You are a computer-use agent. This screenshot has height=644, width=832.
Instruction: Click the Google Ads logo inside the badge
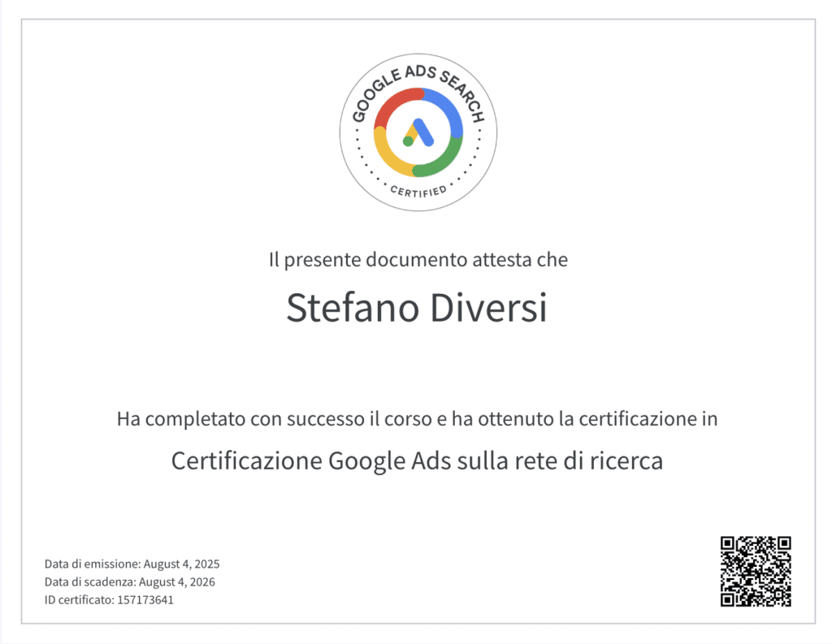tap(418, 132)
